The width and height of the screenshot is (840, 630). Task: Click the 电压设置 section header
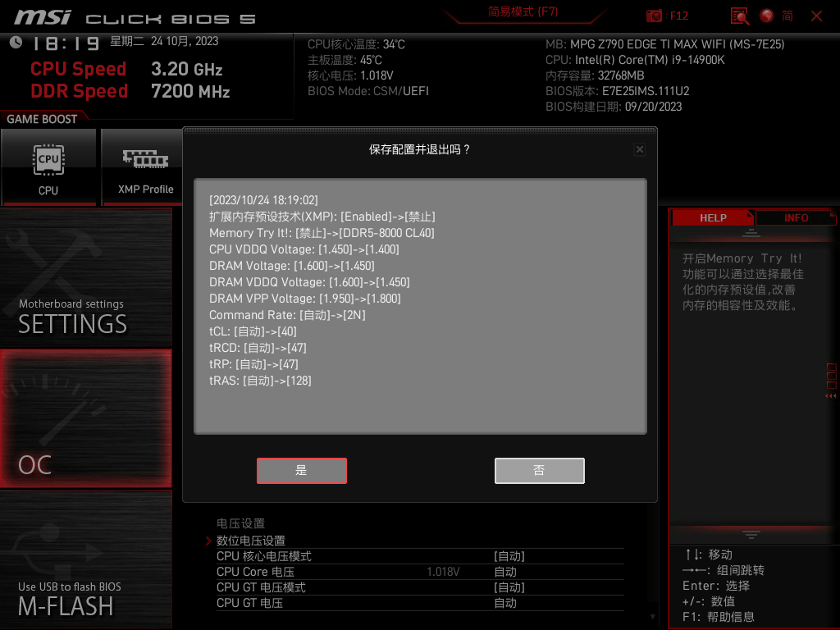240,523
